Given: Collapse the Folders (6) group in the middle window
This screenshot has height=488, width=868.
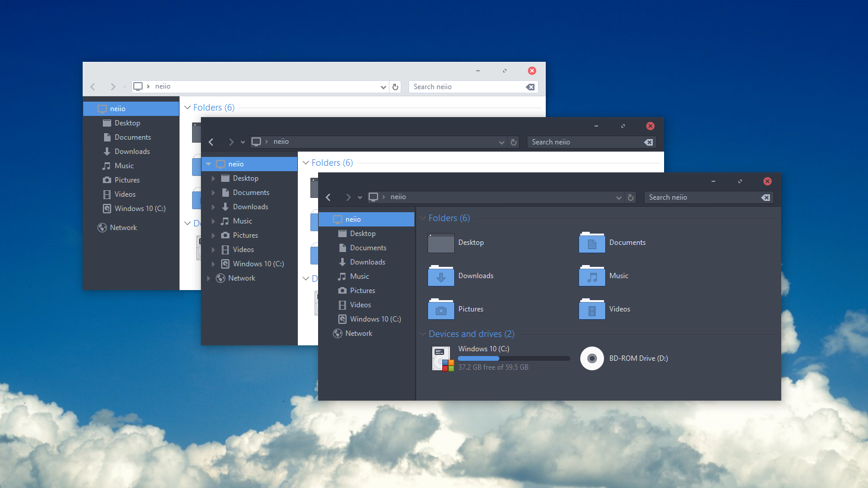Looking at the screenshot, I should click(306, 163).
